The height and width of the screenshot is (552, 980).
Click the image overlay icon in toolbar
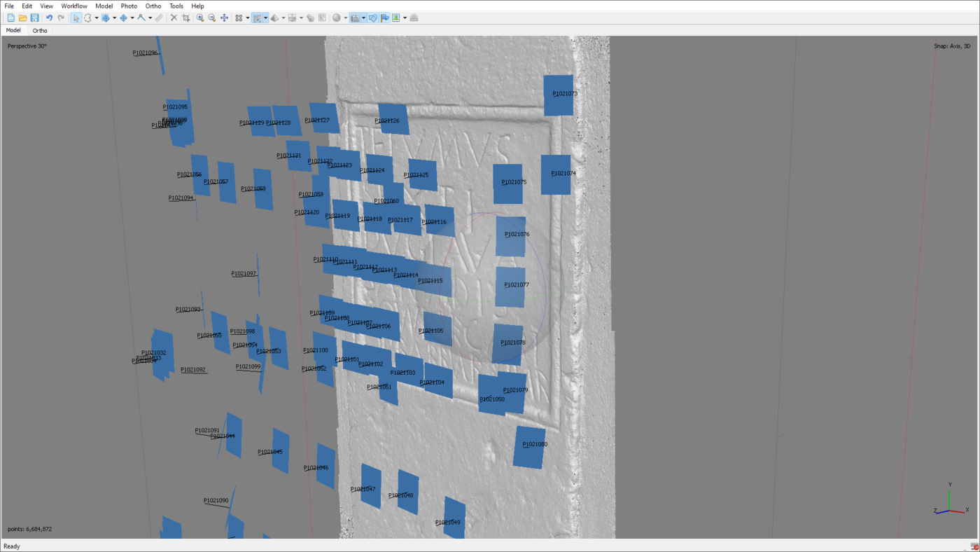pyautogui.click(x=395, y=18)
